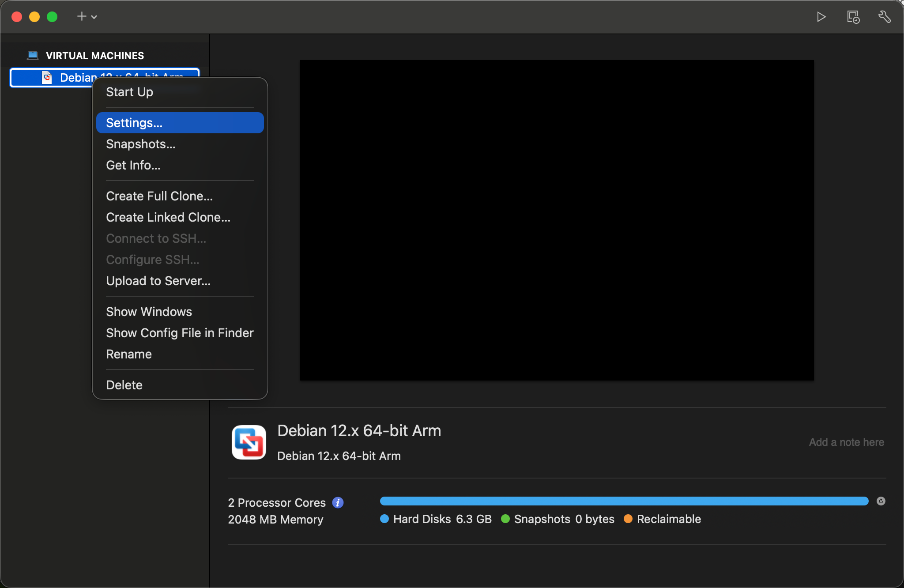Click the Start Up play toolbar icon

(821, 17)
